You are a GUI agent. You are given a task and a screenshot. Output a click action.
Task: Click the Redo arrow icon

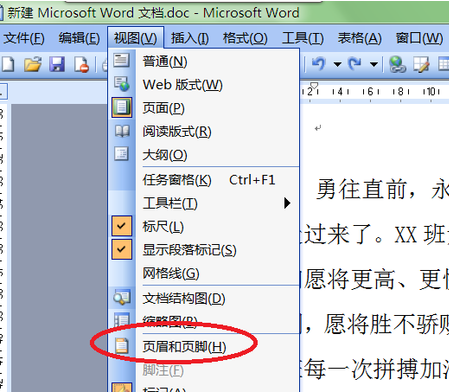pyautogui.click(x=354, y=63)
